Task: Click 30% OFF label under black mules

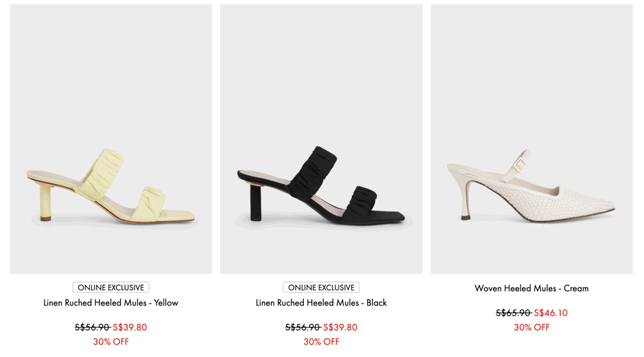Action: point(321,342)
